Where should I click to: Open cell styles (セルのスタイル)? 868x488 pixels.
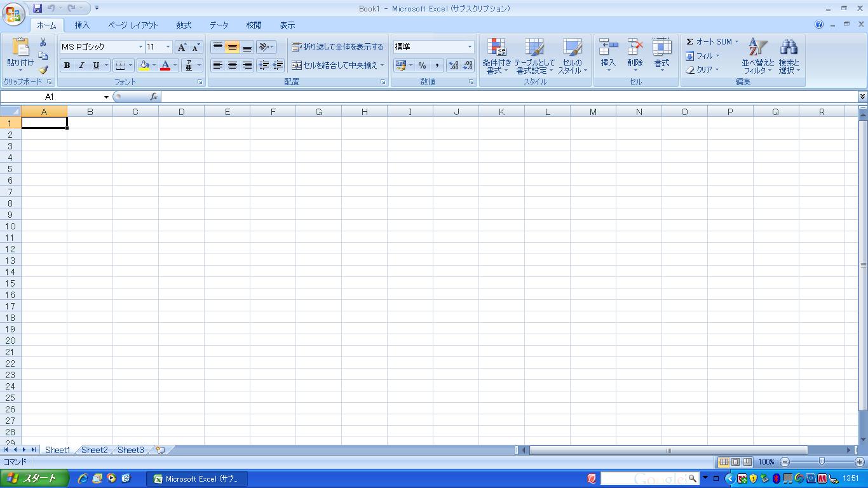[x=573, y=56]
